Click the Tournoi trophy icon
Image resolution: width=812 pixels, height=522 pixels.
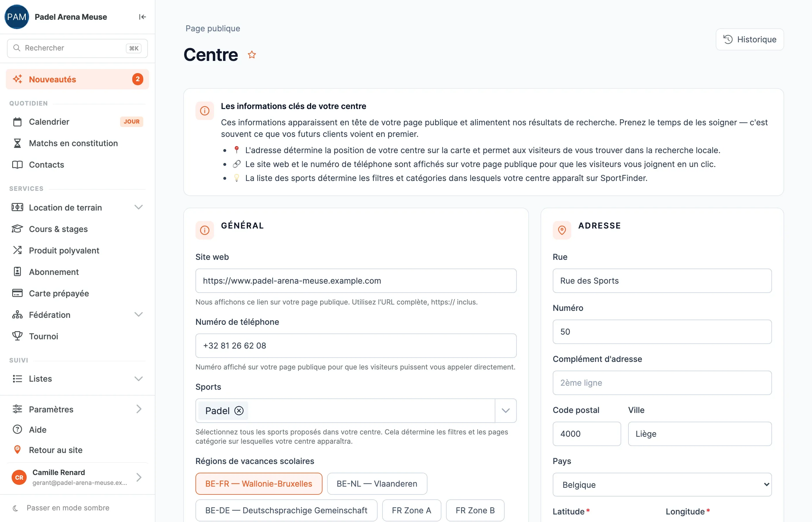point(17,336)
